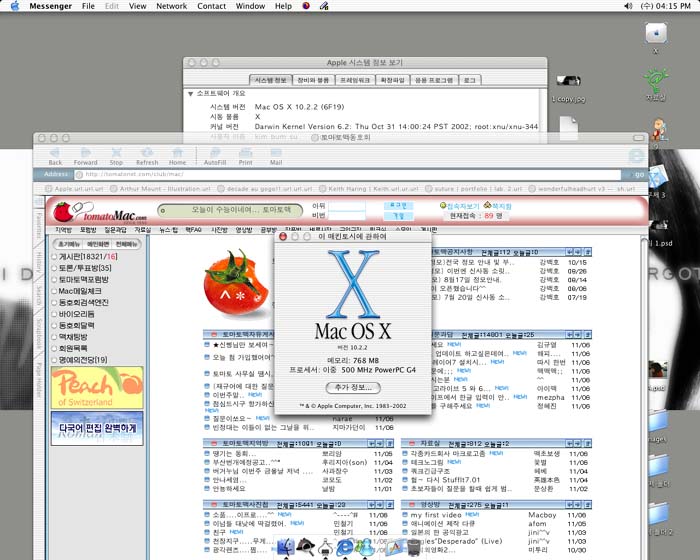Switch to the 프레임워크 tab
Image resolution: width=700 pixels, height=560 pixels.
(354, 79)
